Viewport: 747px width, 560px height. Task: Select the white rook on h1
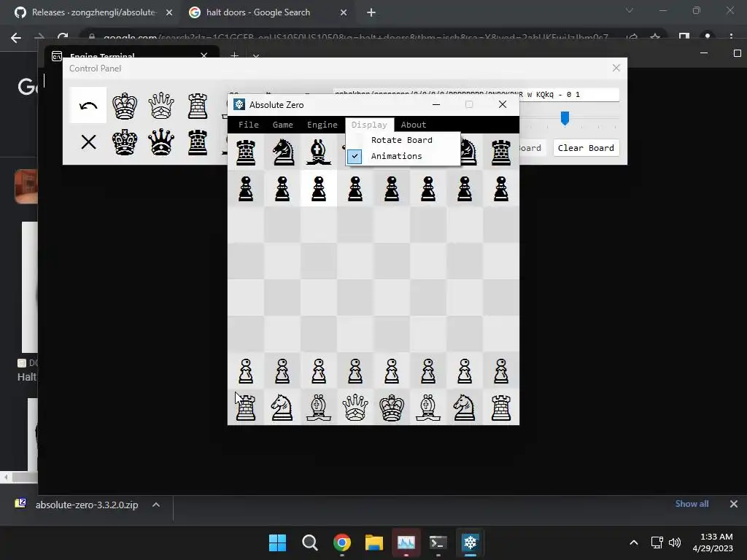501,407
